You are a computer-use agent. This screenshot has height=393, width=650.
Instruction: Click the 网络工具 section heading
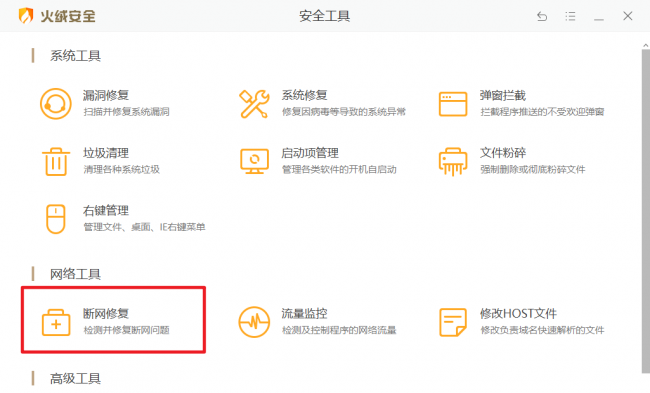coord(75,274)
